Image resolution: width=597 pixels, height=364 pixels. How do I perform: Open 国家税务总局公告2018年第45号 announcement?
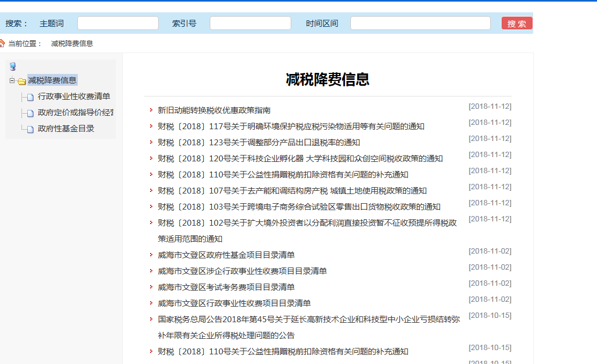(308, 320)
